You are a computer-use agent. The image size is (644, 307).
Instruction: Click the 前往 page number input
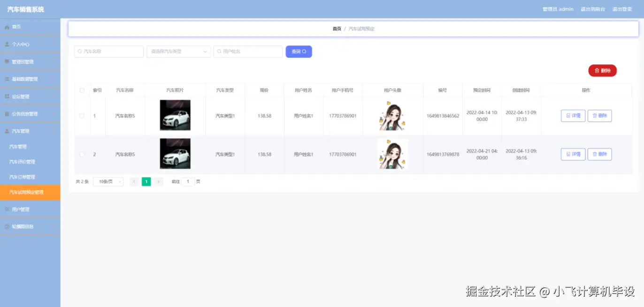[x=188, y=182]
